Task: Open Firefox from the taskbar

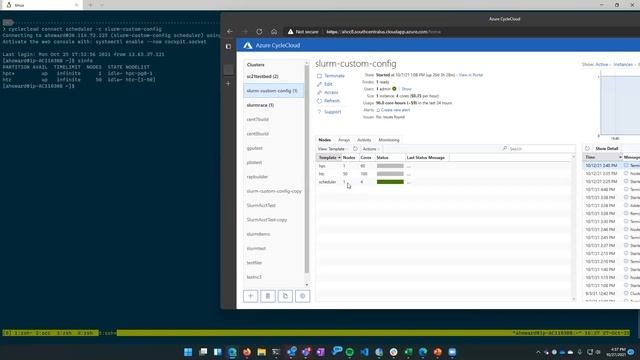Action: tap(247, 352)
